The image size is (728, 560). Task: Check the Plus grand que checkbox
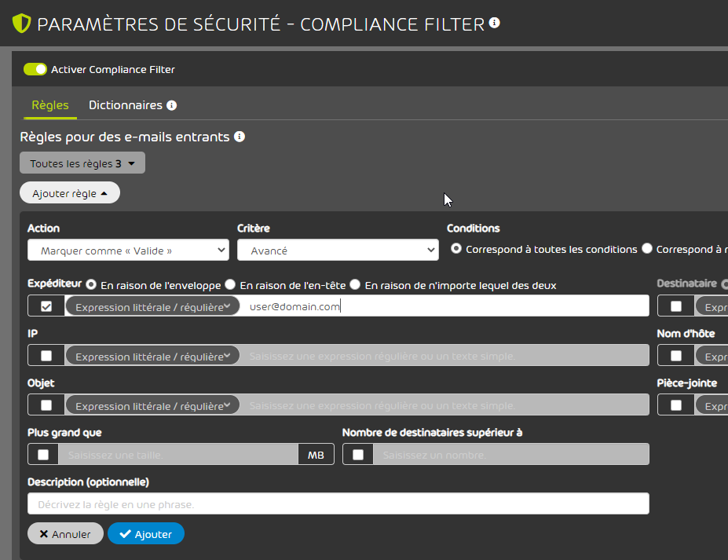click(x=43, y=455)
